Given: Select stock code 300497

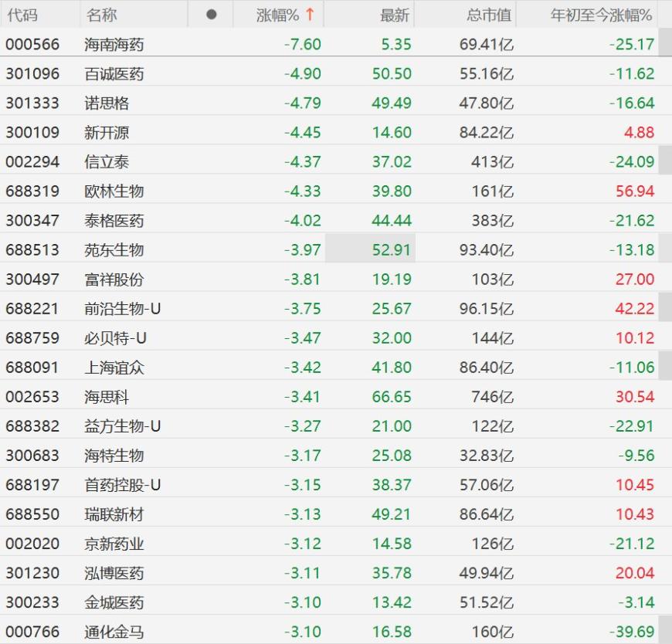Looking at the screenshot, I should pyautogui.click(x=32, y=280).
